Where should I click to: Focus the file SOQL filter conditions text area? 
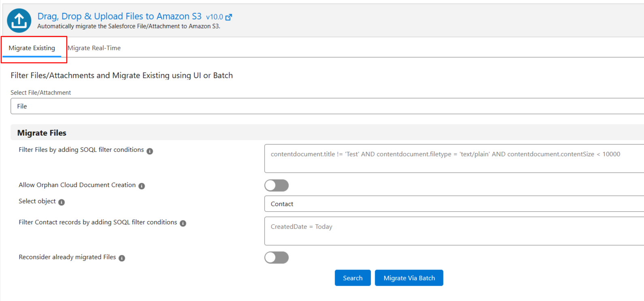point(454,158)
